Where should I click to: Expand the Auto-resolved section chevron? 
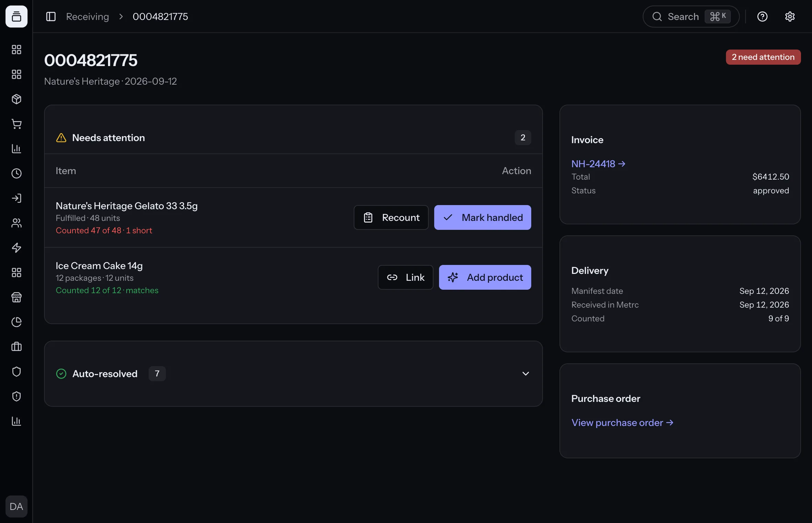click(526, 374)
